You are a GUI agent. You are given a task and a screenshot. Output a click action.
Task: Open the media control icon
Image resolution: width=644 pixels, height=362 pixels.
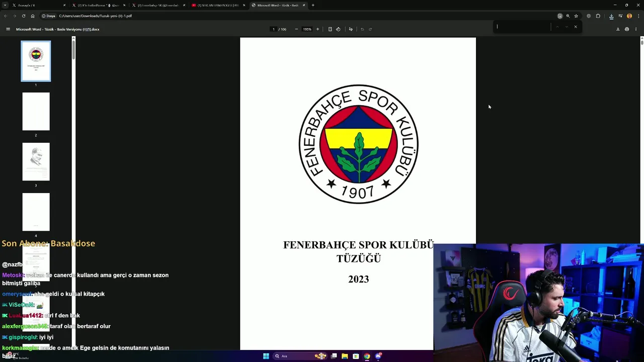click(x=620, y=16)
